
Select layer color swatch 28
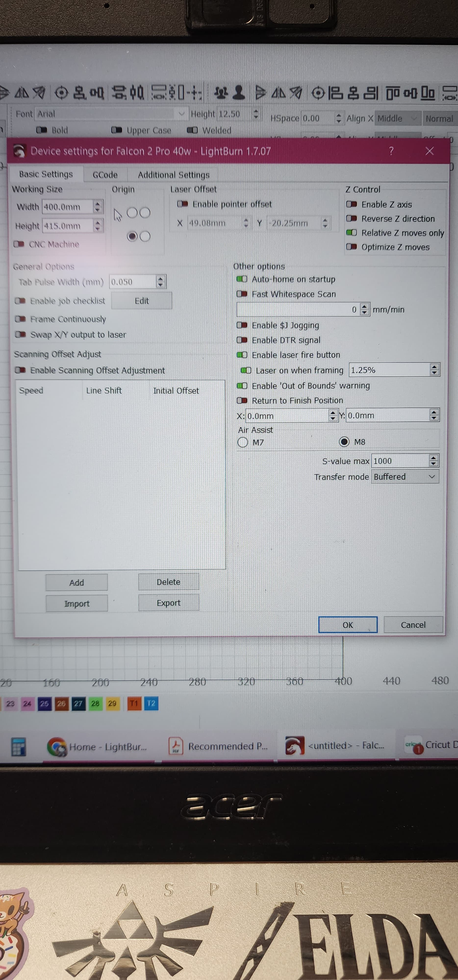click(x=95, y=703)
